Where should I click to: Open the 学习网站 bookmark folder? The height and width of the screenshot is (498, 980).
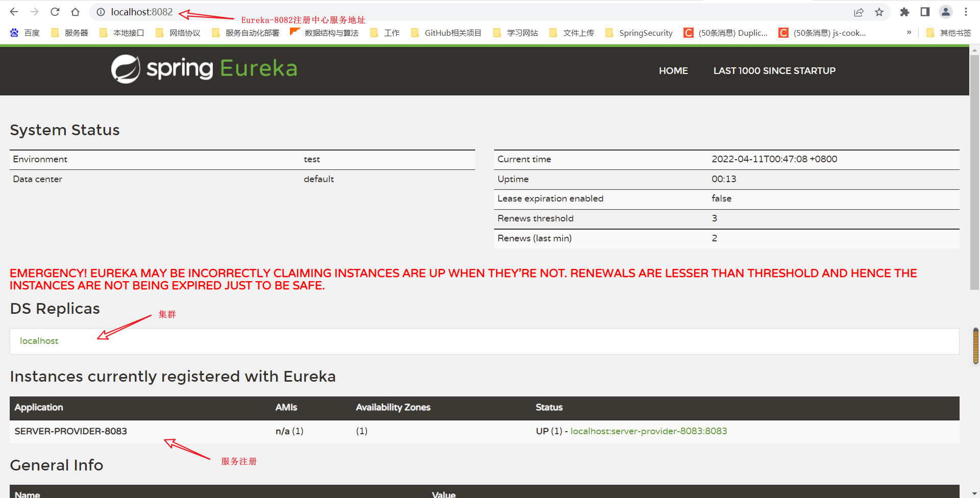click(516, 33)
